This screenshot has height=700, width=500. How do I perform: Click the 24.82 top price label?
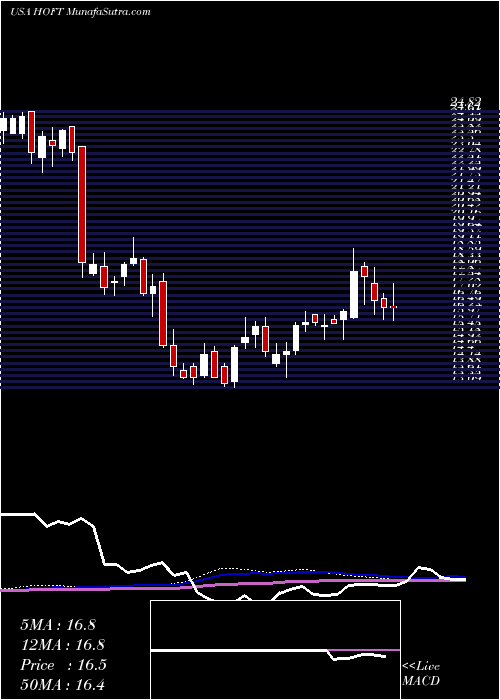465,103
